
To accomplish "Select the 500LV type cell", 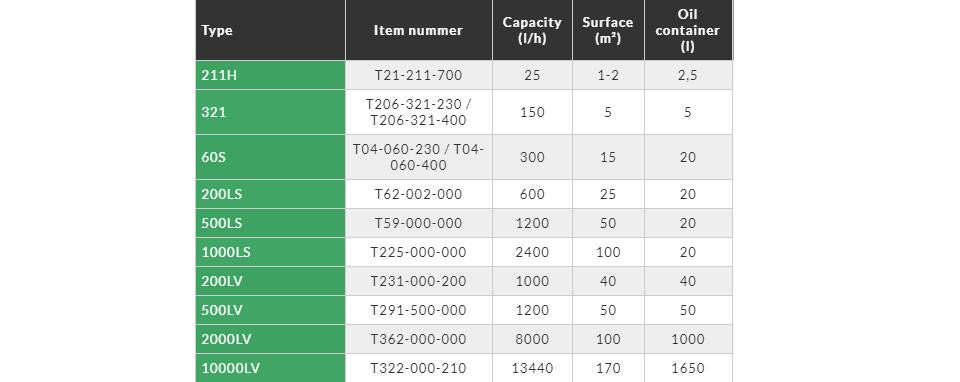I will pyautogui.click(x=271, y=310).
